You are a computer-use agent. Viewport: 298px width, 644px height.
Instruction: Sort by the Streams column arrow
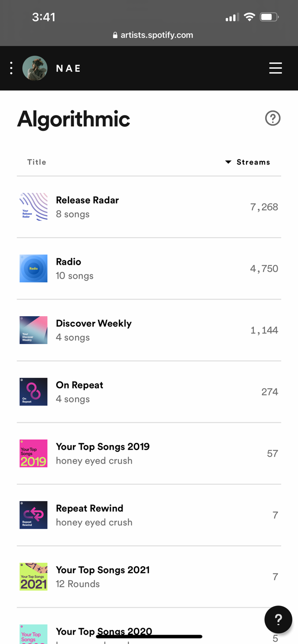click(228, 162)
